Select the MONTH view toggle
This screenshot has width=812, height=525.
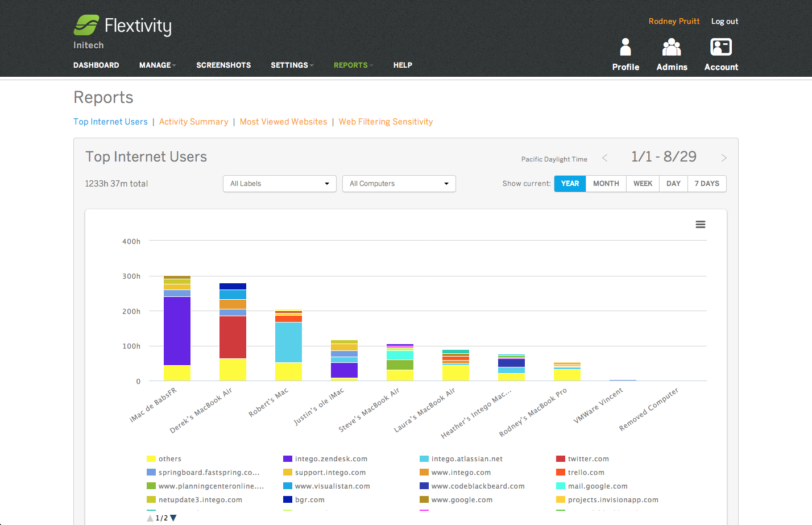[606, 183]
